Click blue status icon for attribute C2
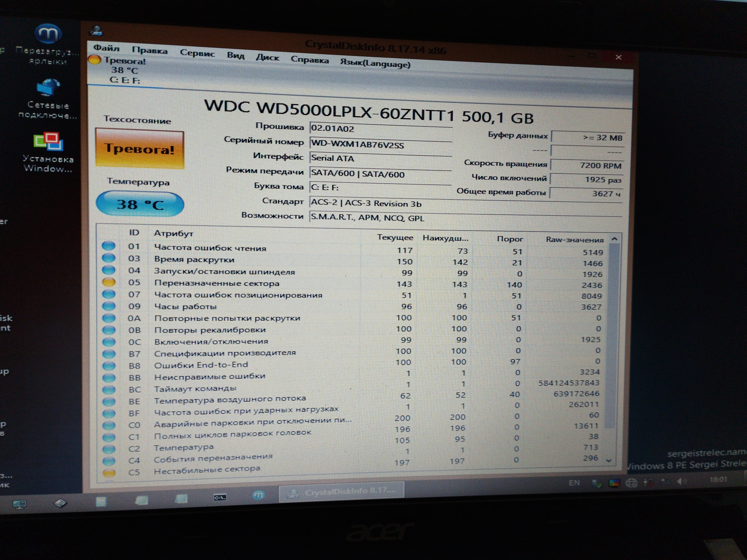Screen dimensions: 747x560 tap(109, 449)
